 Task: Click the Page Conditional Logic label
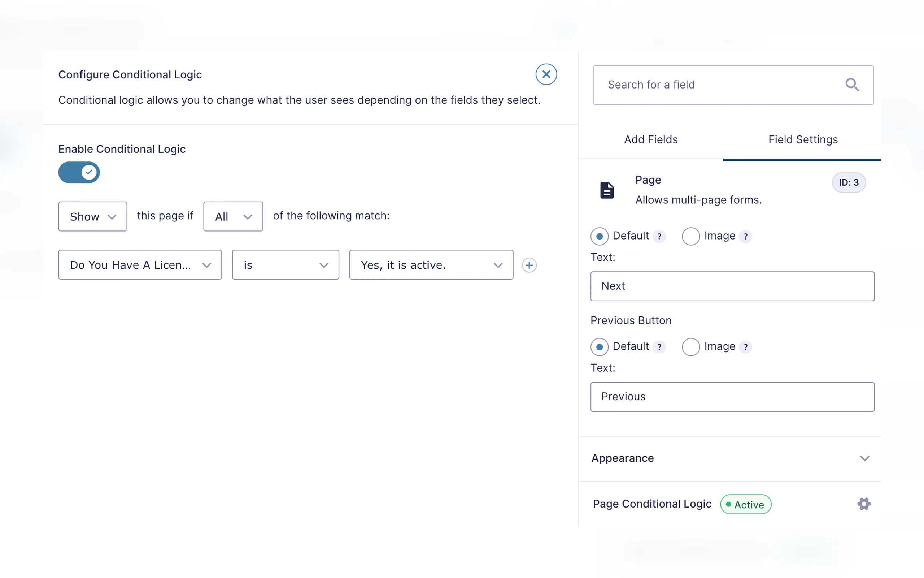tap(652, 504)
